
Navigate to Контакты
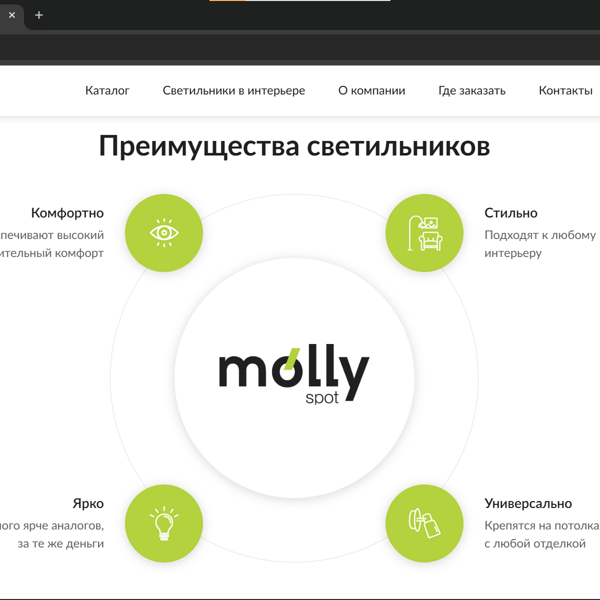pyautogui.click(x=565, y=90)
